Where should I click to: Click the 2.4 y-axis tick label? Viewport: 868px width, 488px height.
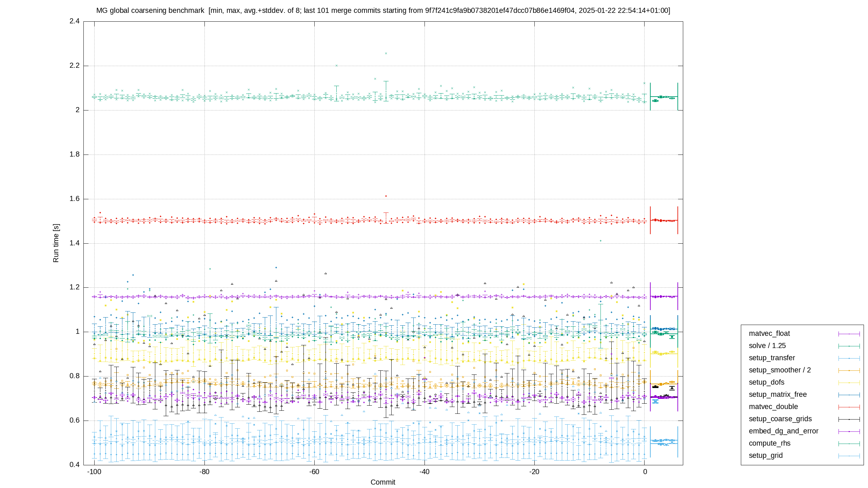pos(75,21)
